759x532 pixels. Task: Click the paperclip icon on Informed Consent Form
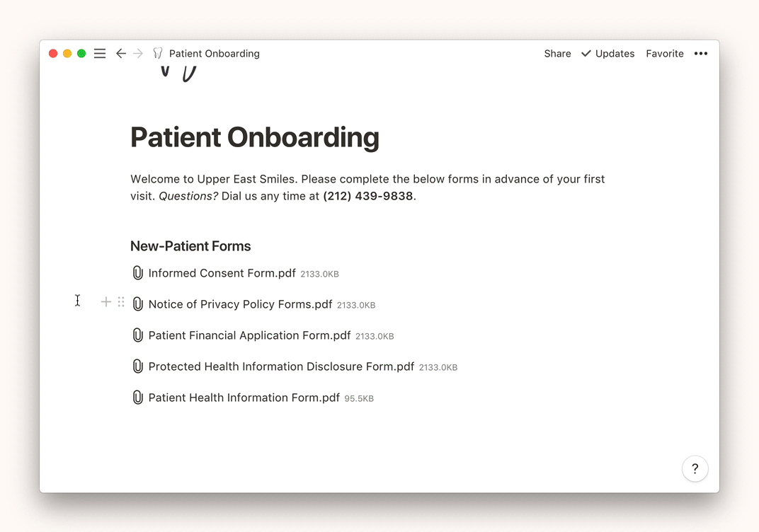point(138,273)
